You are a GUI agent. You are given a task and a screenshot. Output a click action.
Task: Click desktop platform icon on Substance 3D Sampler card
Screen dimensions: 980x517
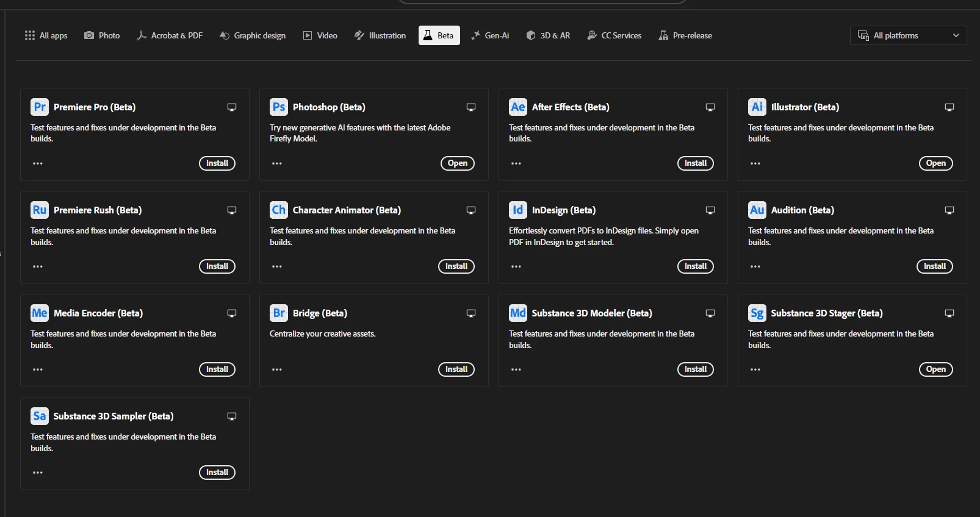tap(232, 416)
